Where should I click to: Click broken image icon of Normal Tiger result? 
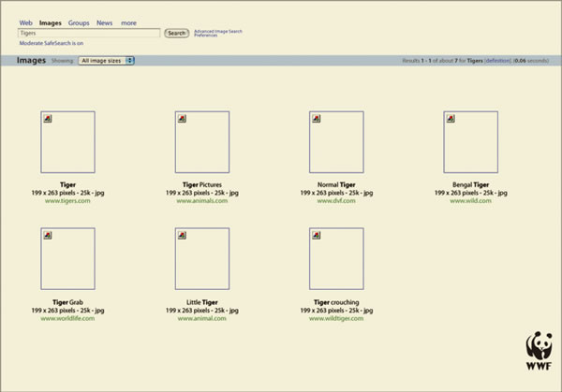[315, 117]
